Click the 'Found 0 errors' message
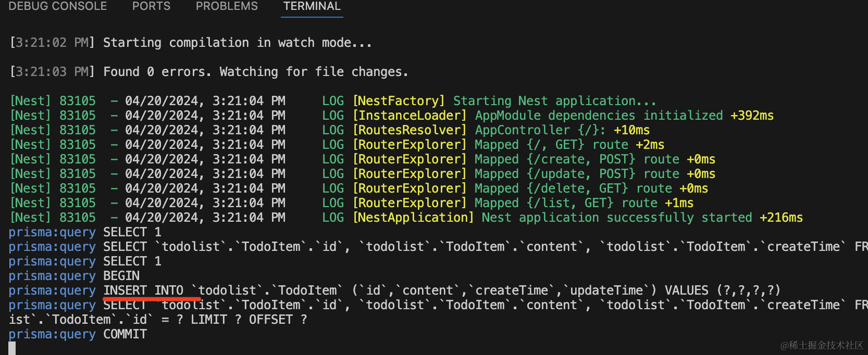The width and height of the screenshot is (868, 355). tap(255, 72)
